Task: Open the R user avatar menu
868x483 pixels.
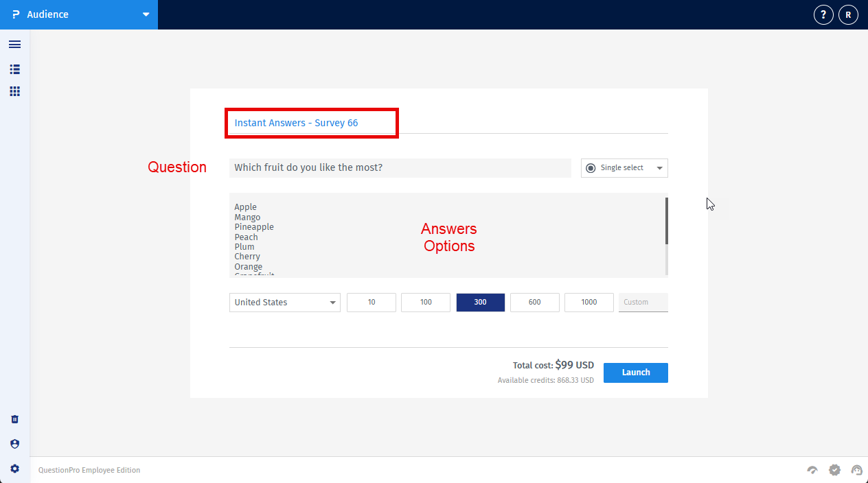Action: (x=848, y=14)
